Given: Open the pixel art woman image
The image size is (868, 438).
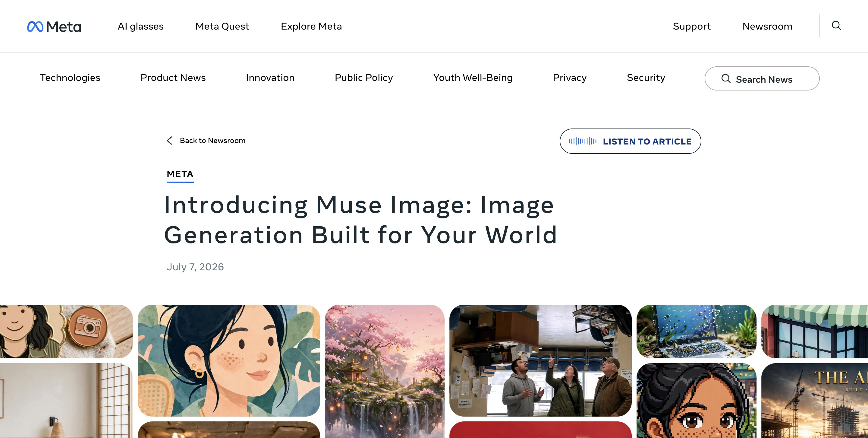Looking at the screenshot, I should pos(696,401).
